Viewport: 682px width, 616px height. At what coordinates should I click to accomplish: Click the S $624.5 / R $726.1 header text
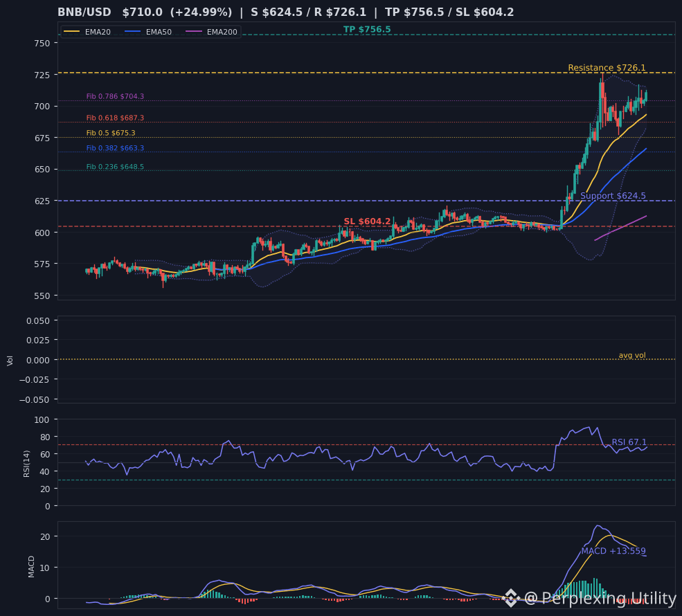coord(308,12)
